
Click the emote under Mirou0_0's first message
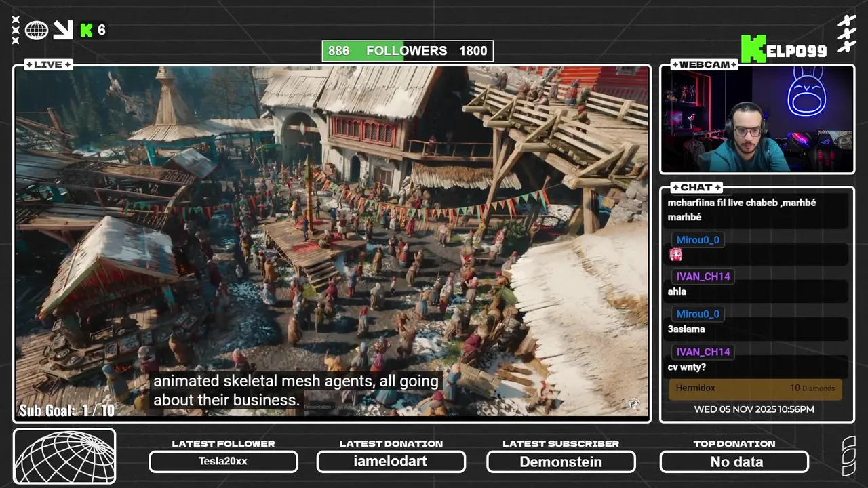(675, 255)
